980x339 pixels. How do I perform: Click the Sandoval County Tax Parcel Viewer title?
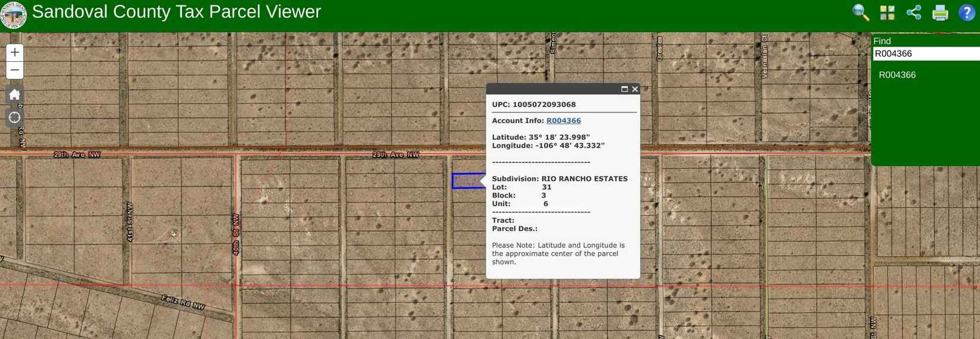click(x=177, y=12)
